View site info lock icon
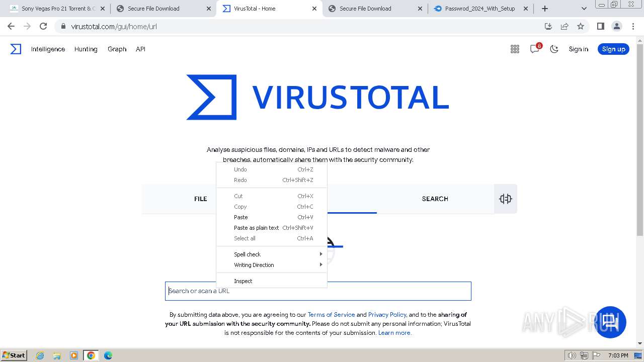The height and width of the screenshot is (362, 644). [x=63, y=26]
